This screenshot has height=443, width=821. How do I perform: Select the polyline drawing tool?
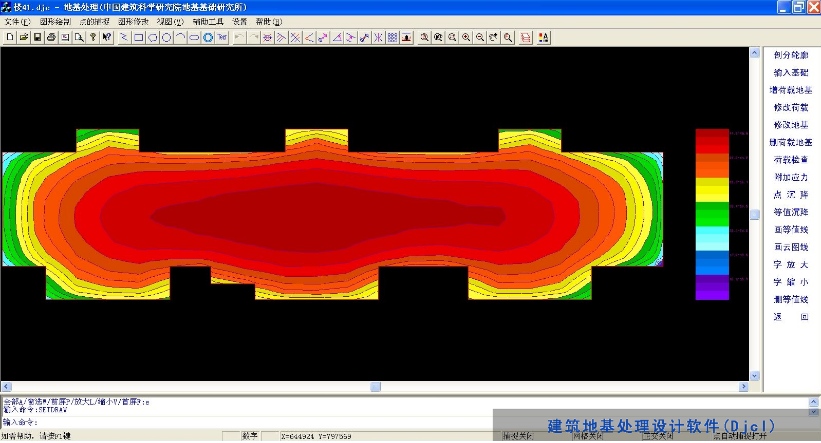pos(125,37)
